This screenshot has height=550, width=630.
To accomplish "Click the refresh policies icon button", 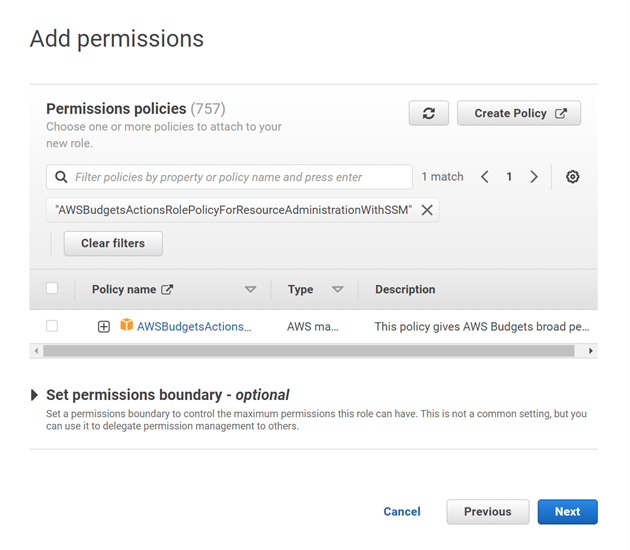I will tap(428, 113).
